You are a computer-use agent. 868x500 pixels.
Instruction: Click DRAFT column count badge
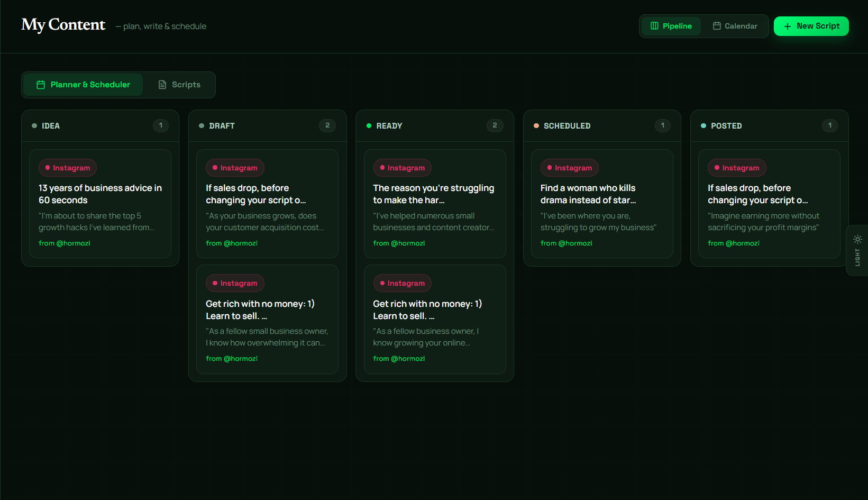(x=327, y=125)
